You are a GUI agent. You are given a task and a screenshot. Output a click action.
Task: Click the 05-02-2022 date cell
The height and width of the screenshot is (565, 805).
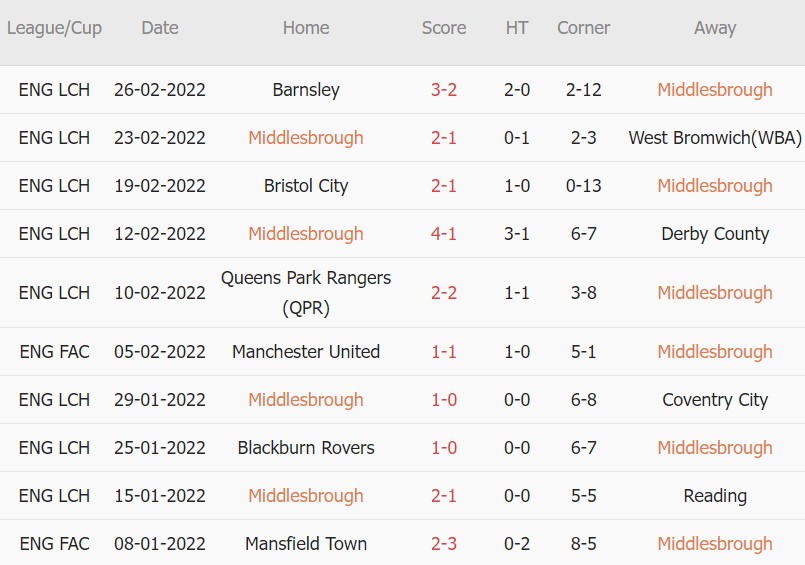160,352
